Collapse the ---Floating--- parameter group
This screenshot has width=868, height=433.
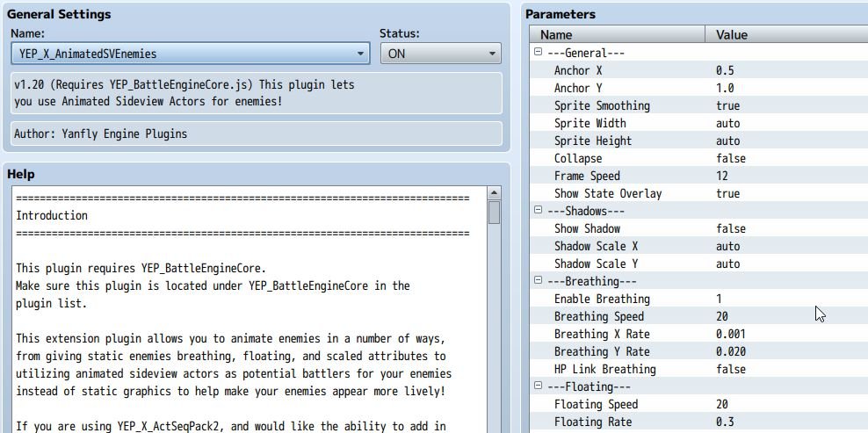point(538,386)
